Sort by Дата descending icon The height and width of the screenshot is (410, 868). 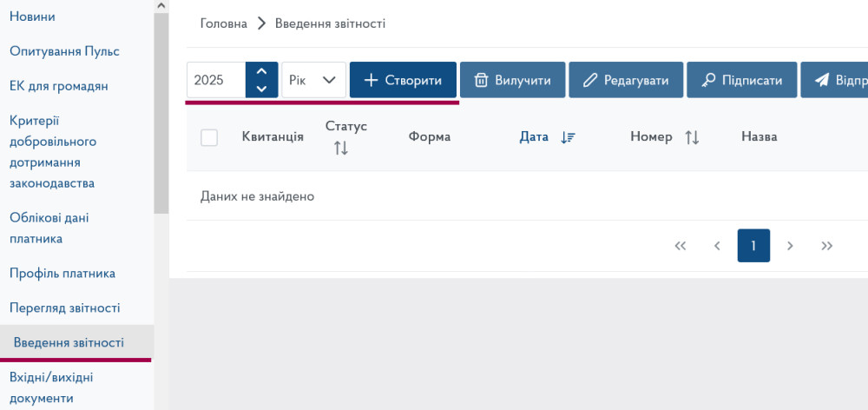click(569, 137)
